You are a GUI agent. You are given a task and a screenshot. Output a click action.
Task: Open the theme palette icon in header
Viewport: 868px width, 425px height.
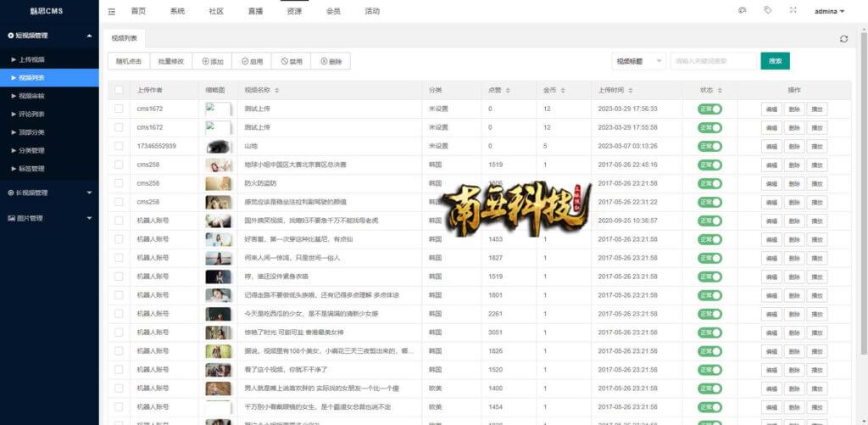743,10
